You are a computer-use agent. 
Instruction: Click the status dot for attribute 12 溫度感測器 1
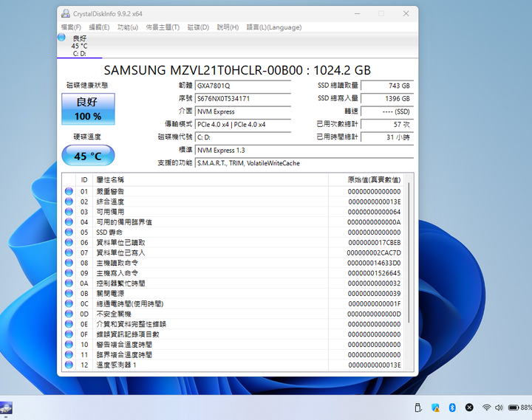click(x=69, y=365)
